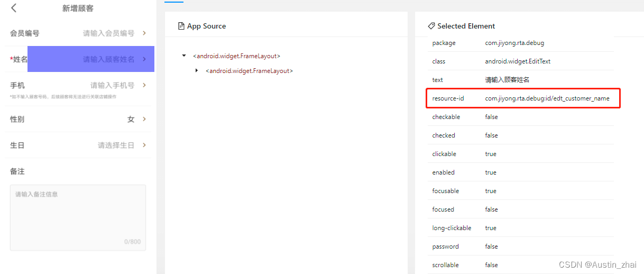Click the 请输入手机号 input field
This screenshot has width=644, height=274.
click(113, 85)
